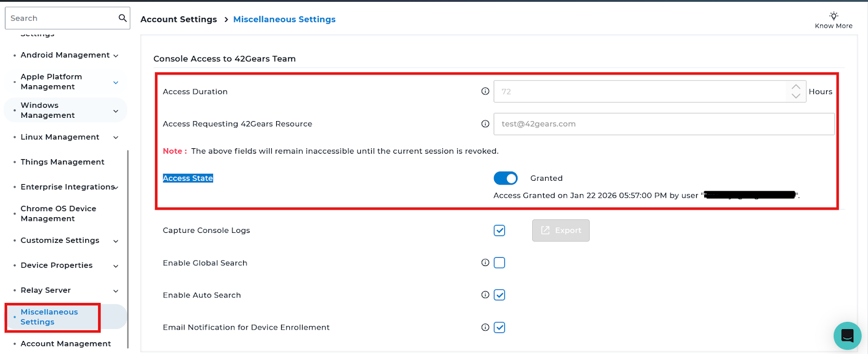Click info icon beside Access Duration
This screenshot has width=868, height=354.
pos(485,91)
